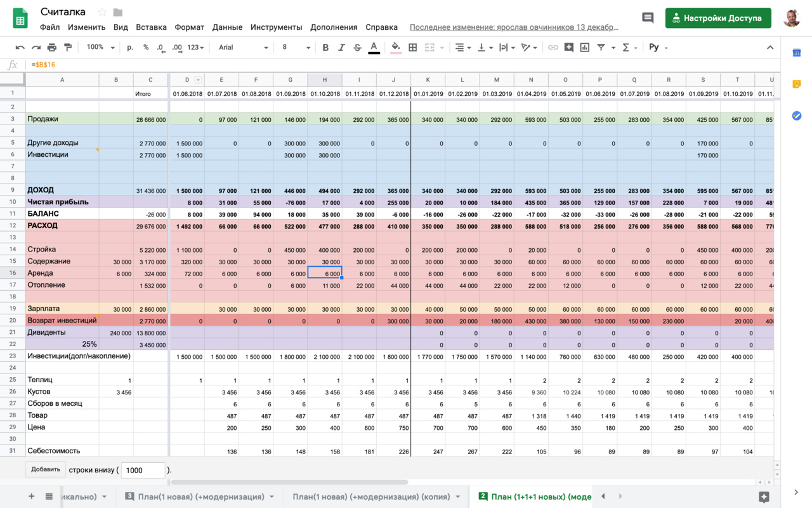Toggle strikethrough formatting
Screen dimensions: 812x508
357,48
